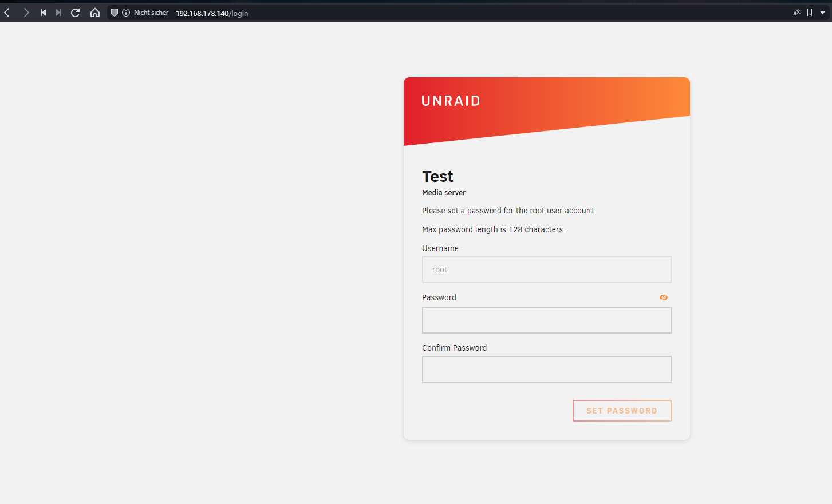Click the translate page icon
Screen dimensions: 832x504
coord(796,13)
